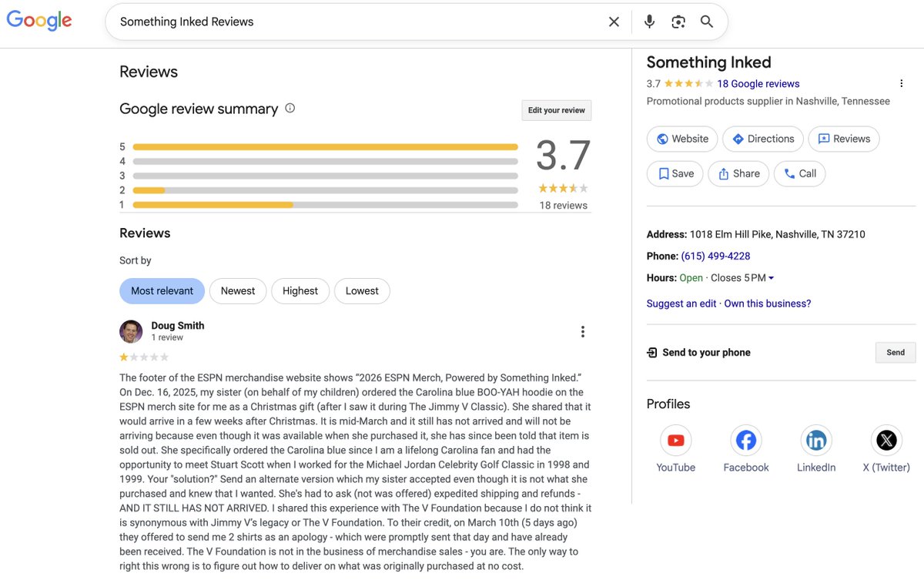Open review summary info icon
924x580 pixels.
[290, 109]
